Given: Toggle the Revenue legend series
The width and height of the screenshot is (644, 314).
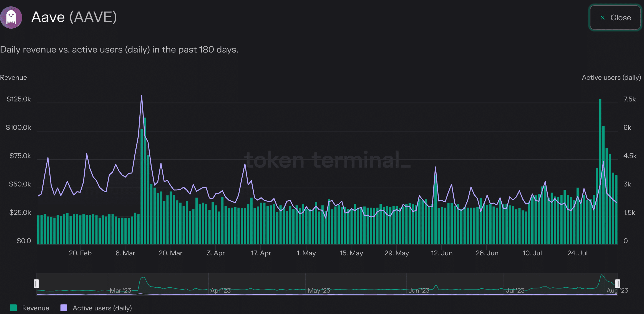Looking at the screenshot, I should [x=36, y=308].
